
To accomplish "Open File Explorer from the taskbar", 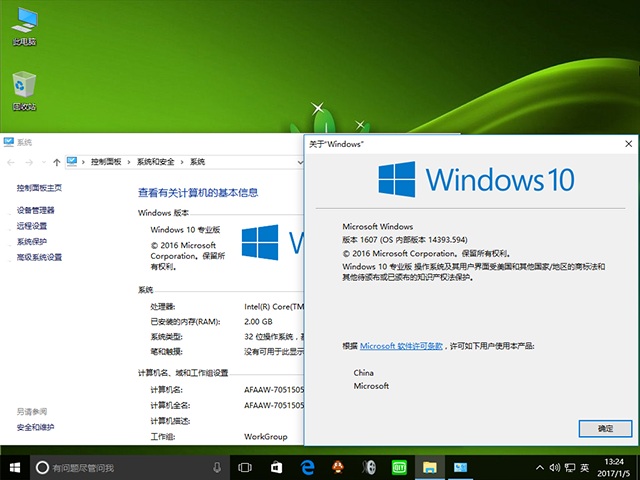I will [429, 467].
